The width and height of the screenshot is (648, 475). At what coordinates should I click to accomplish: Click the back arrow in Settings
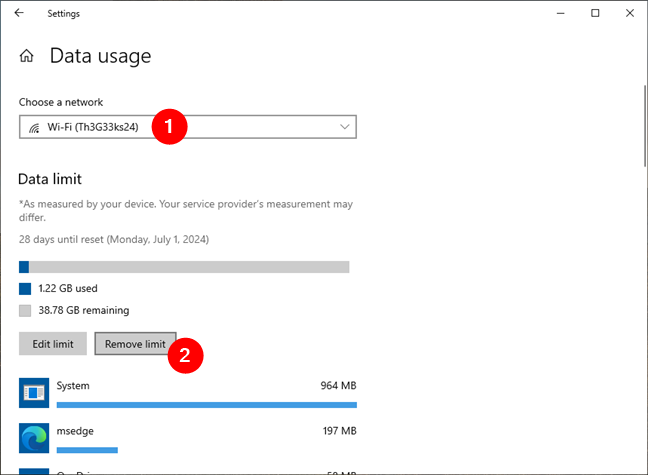pos(19,14)
